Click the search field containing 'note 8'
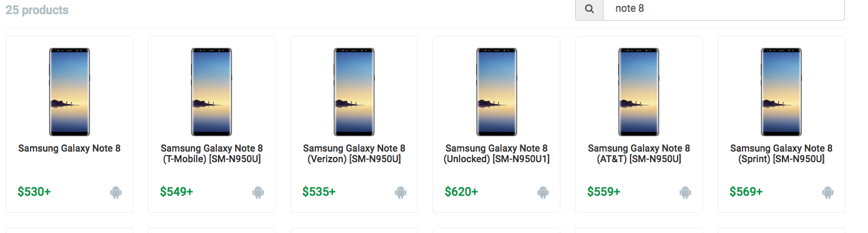Screen dimensions: 868x233 pyautogui.click(x=724, y=9)
